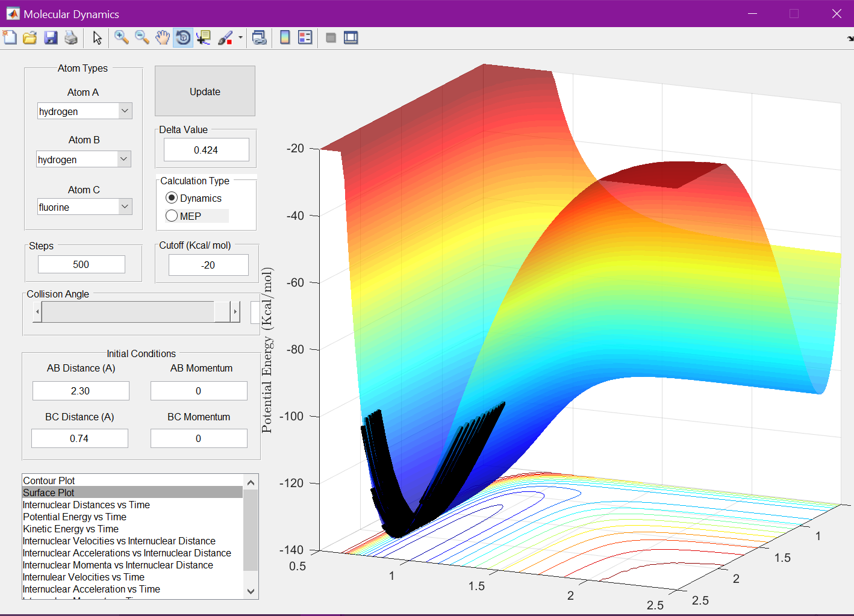Enable the Data Cursor tool
854x616 pixels.
point(204,38)
